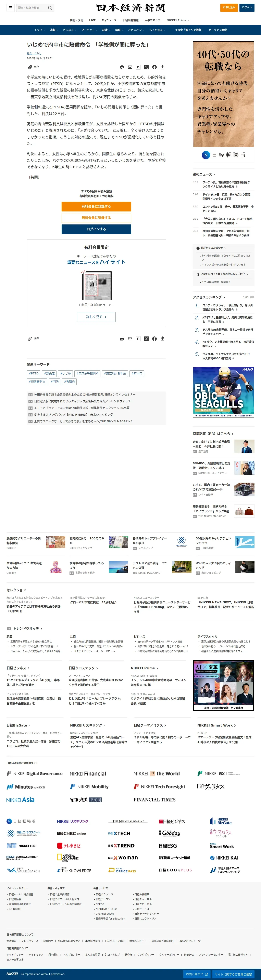Open NIKKEI KAI logo link
Viewport: 261px width, 980px height.
[x=224, y=857]
